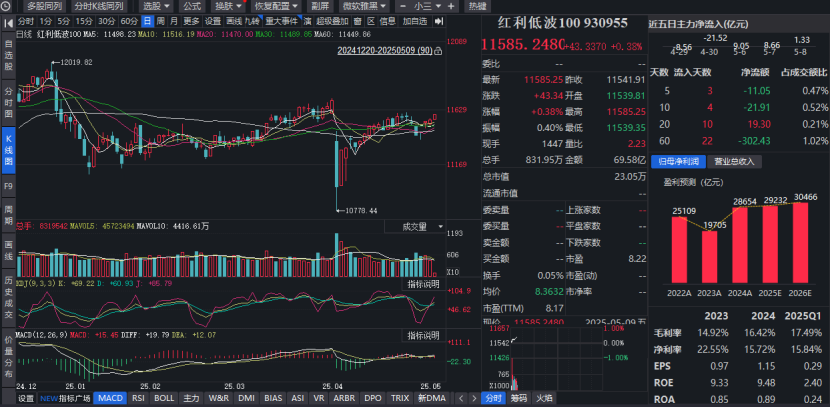Screen dimensions: 831x407
Task: Click the skip-forward arrow icon after 加自选
Action: point(438,22)
